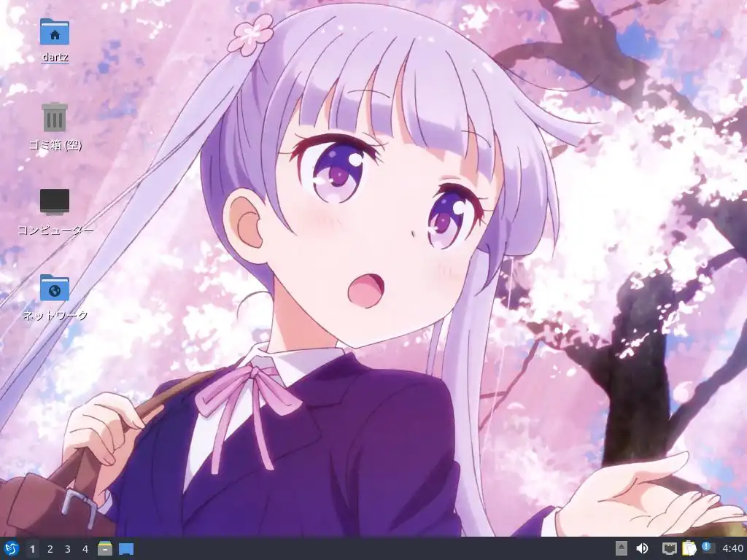Open the update notification tray icon
The image size is (747, 560).
click(x=708, y=548)
